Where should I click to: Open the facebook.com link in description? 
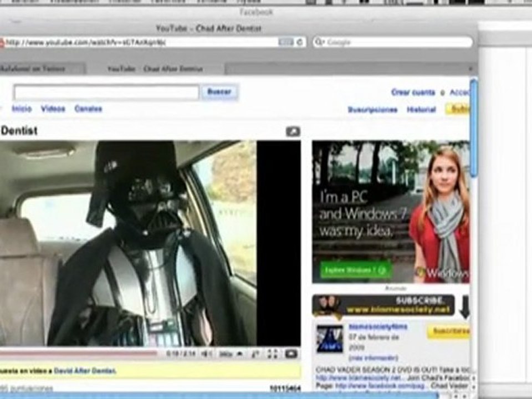pos(380,386)
